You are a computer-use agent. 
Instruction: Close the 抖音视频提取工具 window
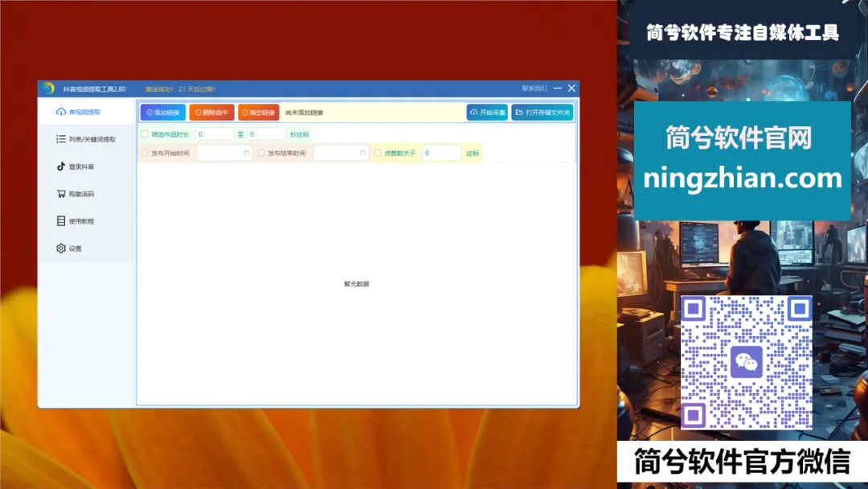572,88
